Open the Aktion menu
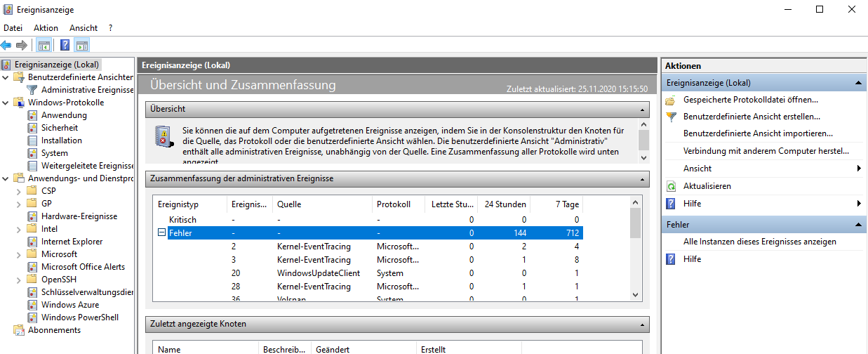The image size is (868, 354). click(x=46, y=27)
